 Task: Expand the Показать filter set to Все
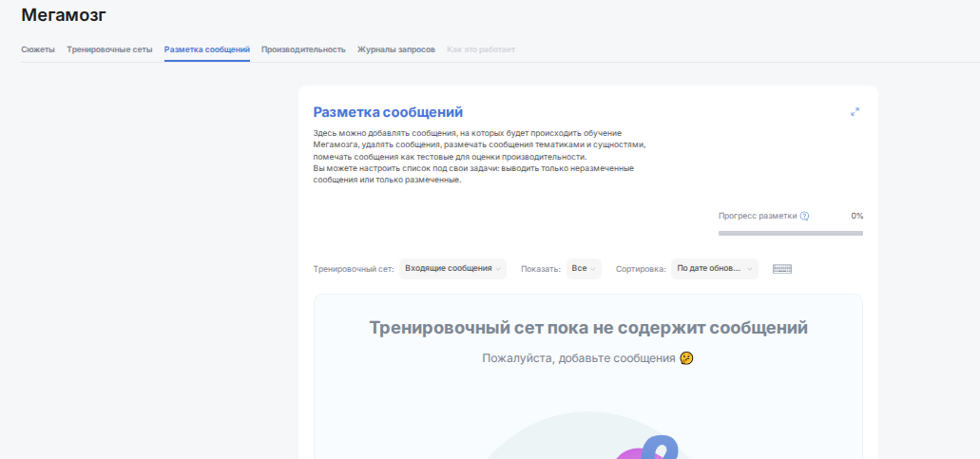pyautogui.click(x=584, y=269)
